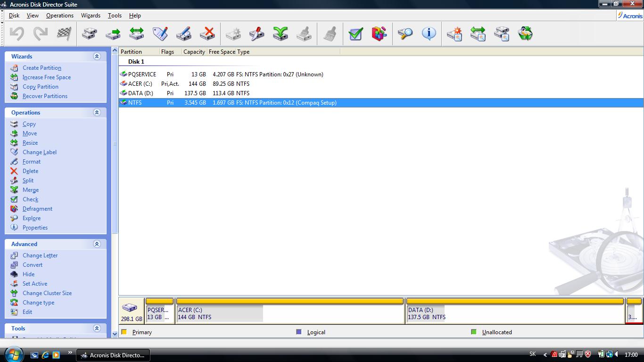Click the Windows Start orb
The image size is (644, 362).
coord(14,354)
